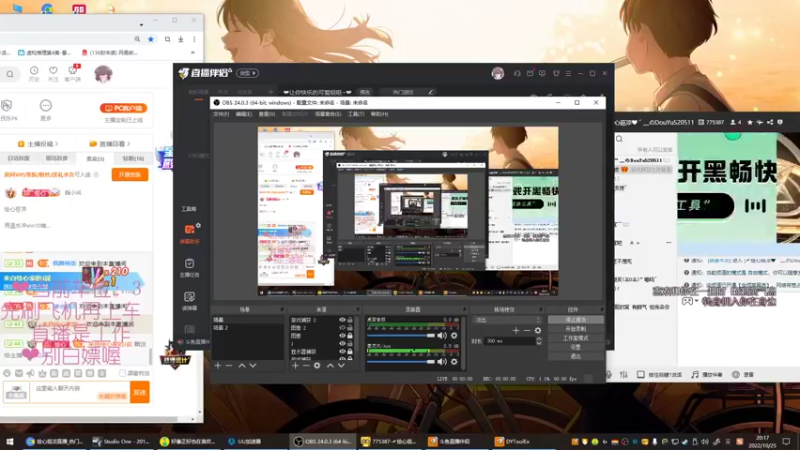Tick the 屏蔽特效 checkbox in browser chat
The height and width of the screenshot is (450, 800).
122,373
